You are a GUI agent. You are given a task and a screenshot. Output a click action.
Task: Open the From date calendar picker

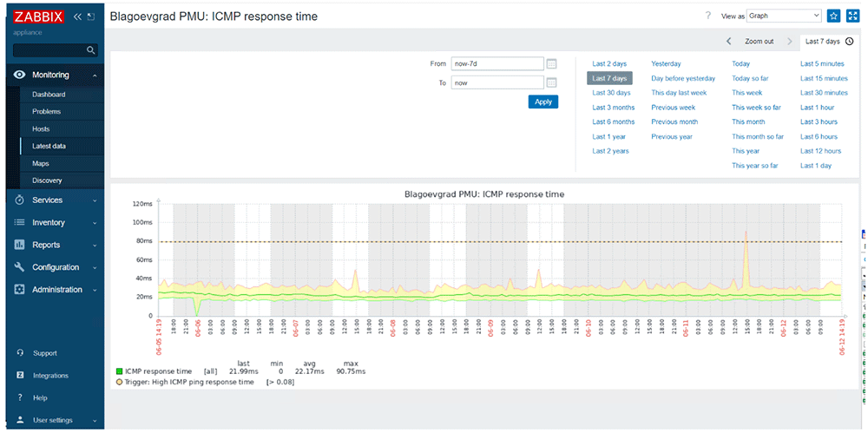pyautogui.click(x=551, y=63)
